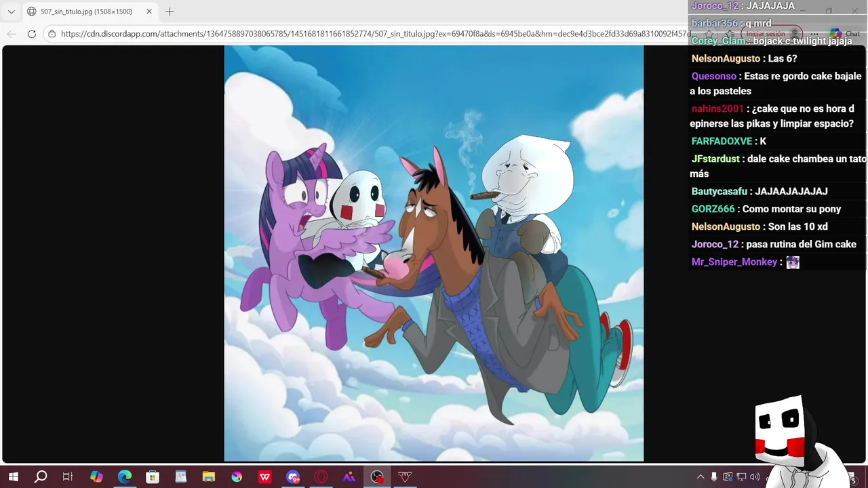Screen dimensions: 868x488
Task: Click the Iniciar sesión button
Action: (x=771, y=34)
